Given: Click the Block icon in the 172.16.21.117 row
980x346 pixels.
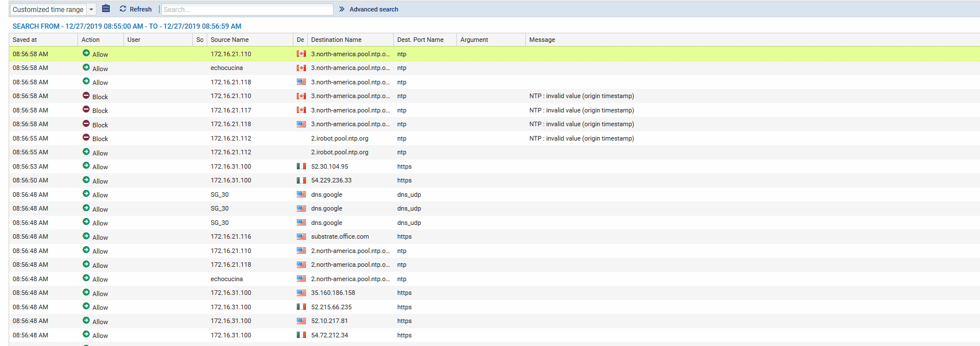Looking at the screenshot, I should click(x=86, y=110).
